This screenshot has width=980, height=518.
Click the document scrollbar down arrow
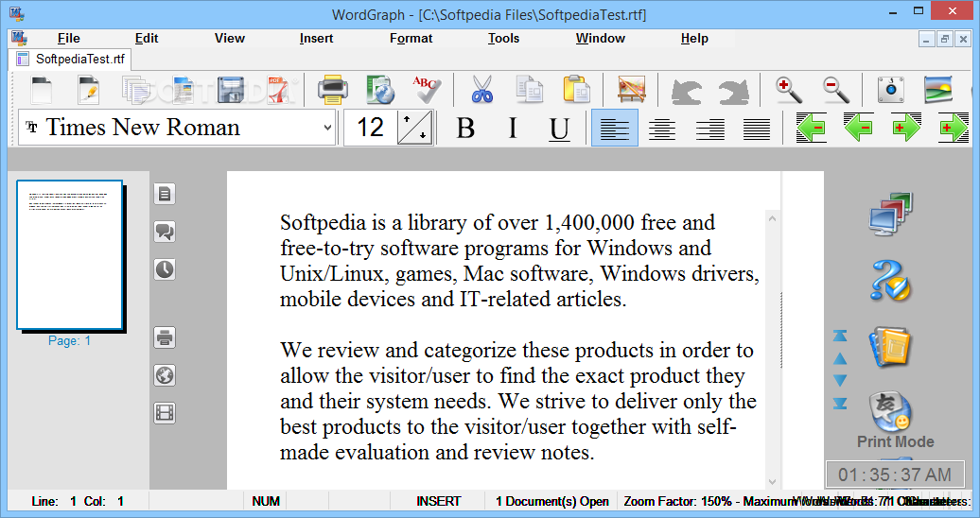click(773, 482)
